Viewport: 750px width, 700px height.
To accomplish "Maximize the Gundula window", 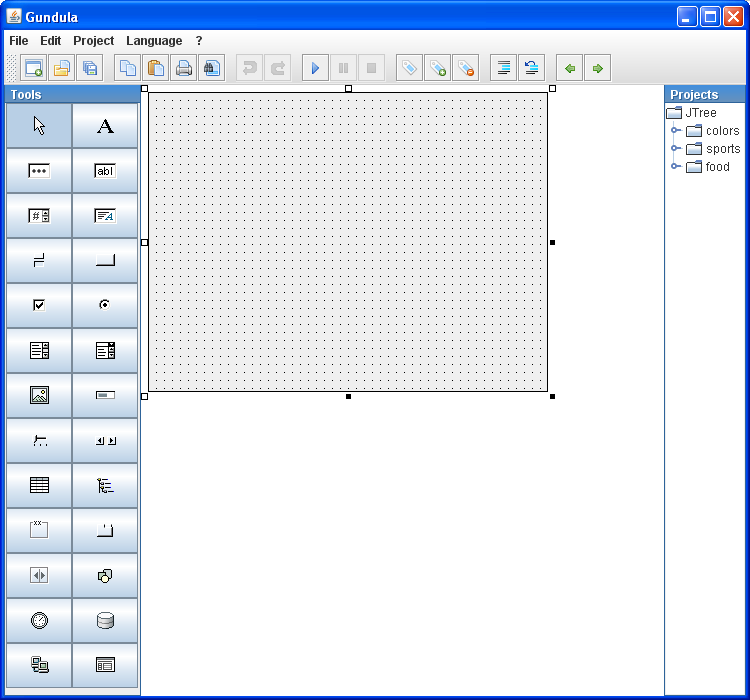I will 710,17.
